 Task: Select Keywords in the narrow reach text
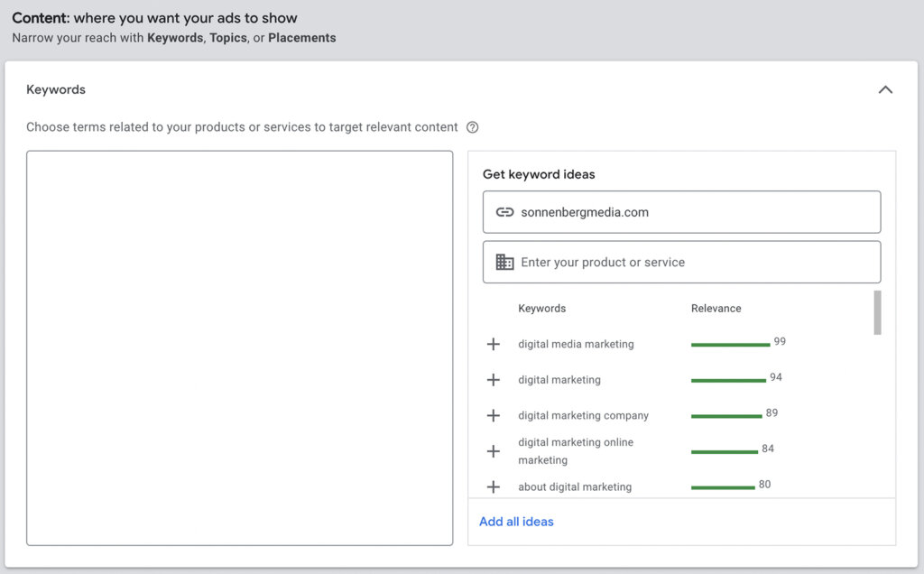pos(175,38)
